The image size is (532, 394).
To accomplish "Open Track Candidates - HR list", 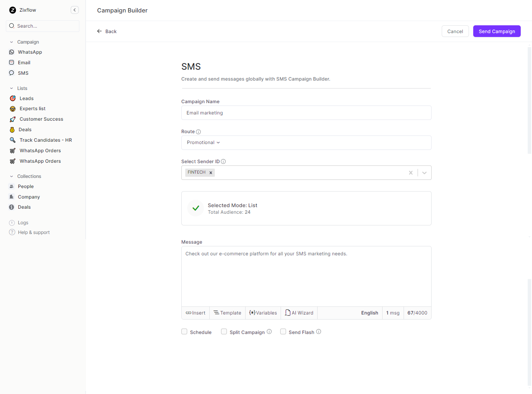I will pyautogui.click(x=46, y=140).
